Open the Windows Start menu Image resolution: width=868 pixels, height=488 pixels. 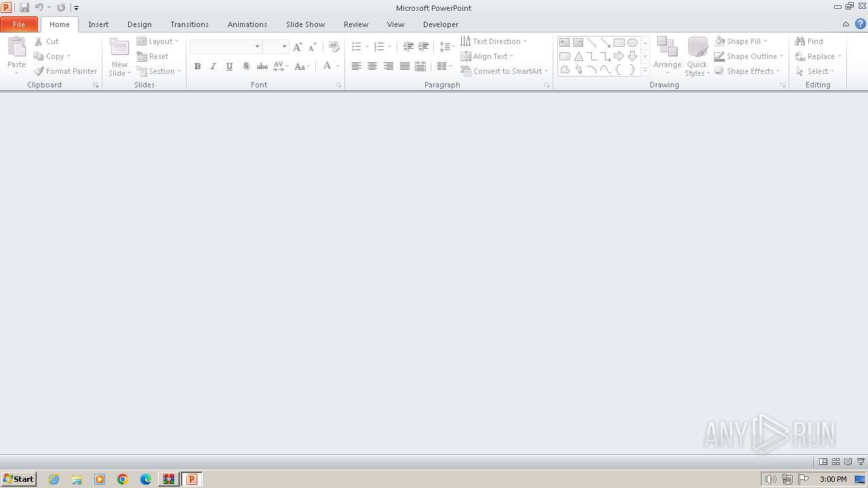18,479
